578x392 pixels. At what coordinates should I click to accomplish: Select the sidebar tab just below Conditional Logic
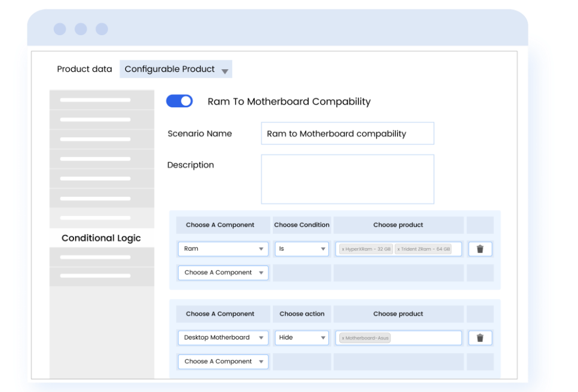coord(102,257)
